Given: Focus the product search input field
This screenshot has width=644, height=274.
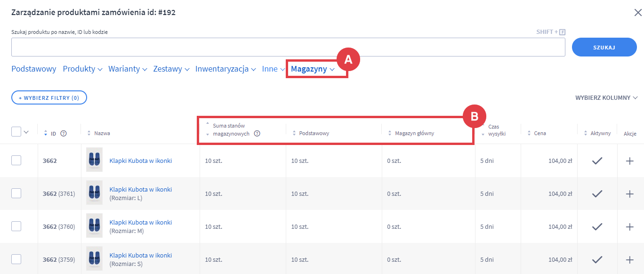Looking at the screenshot, I should tap(288, 47).
